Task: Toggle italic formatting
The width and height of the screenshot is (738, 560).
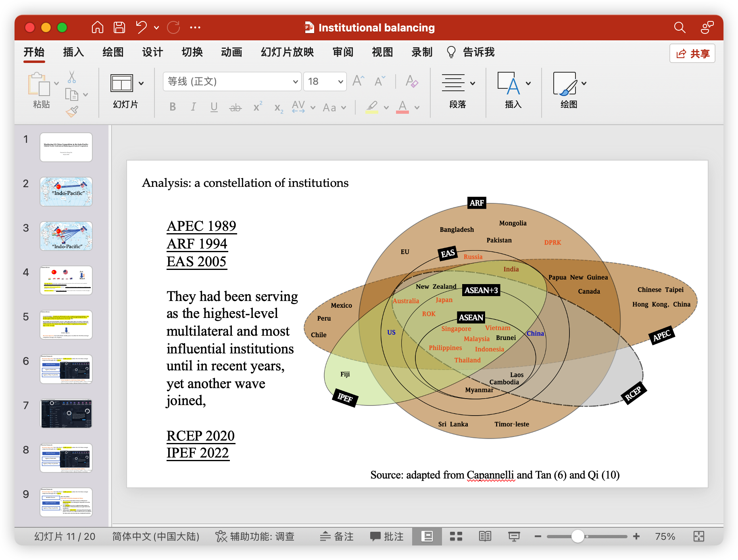Action: 194,107
